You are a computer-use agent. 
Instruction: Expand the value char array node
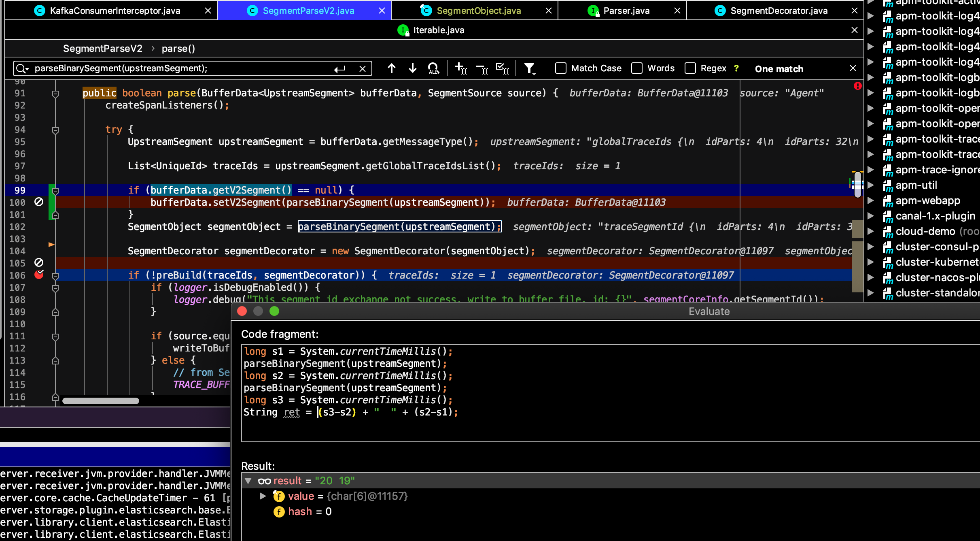(263, 496)
